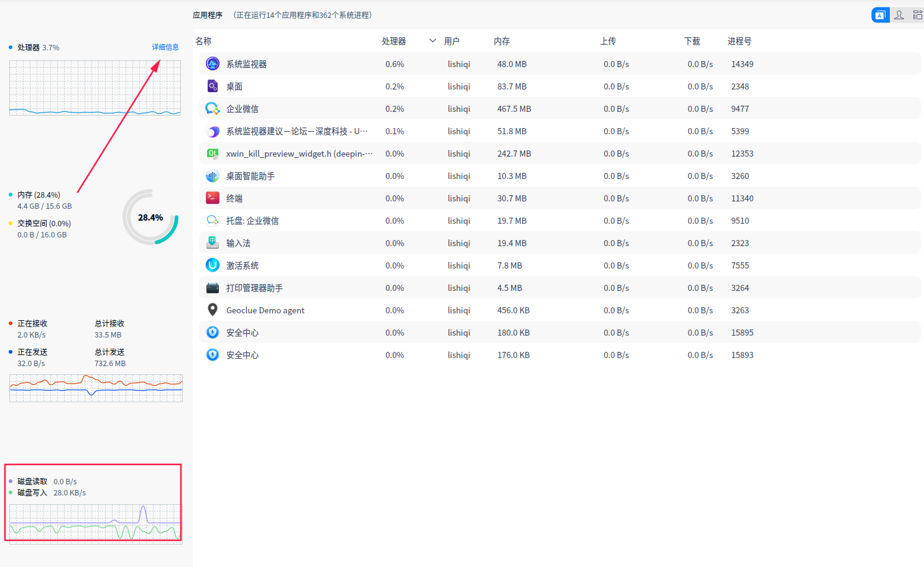Sort processes by 名称 column header

pos(203,41)
